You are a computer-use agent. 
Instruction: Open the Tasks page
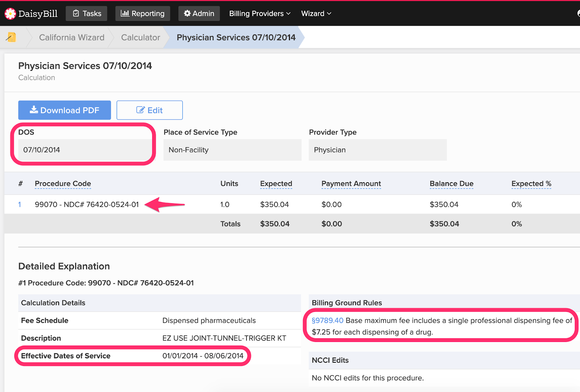[x=86, y=13]
